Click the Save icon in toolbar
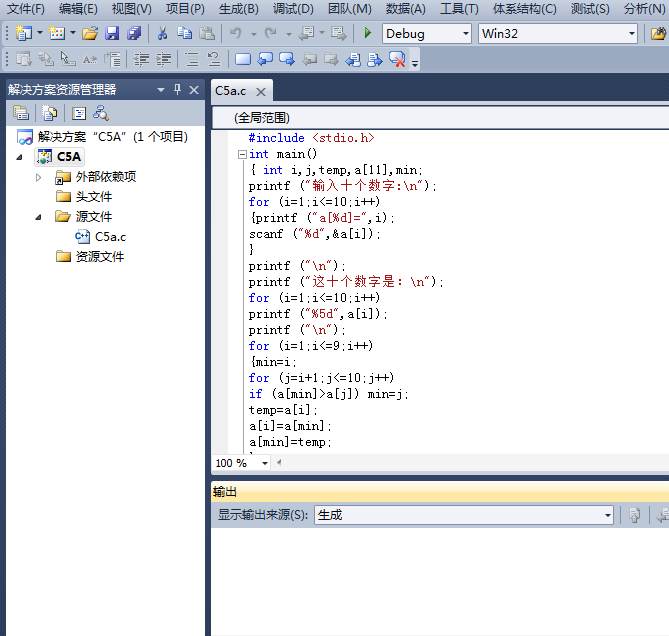The image size is (669, 636). (112, 33)
